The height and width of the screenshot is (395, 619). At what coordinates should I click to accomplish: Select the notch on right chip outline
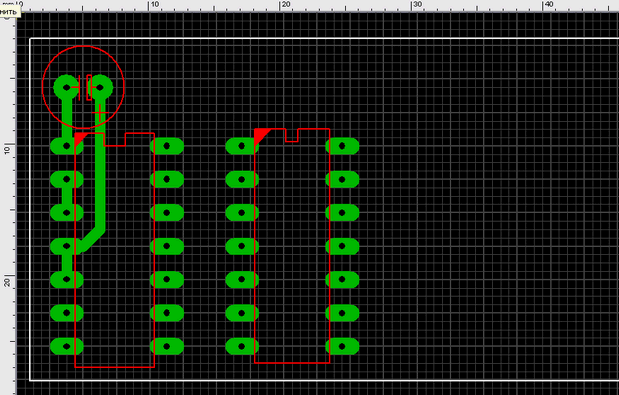click(x=292, y=135)
